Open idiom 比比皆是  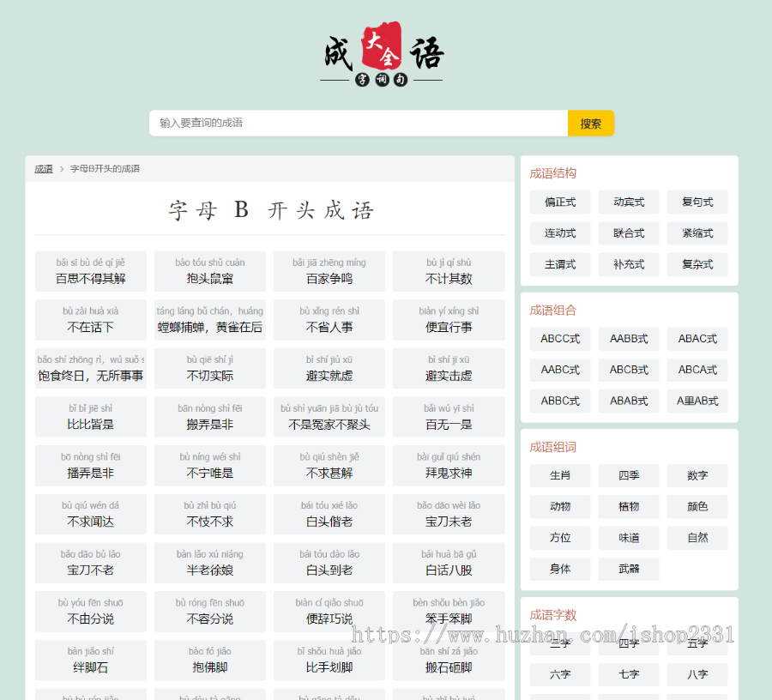pos(91,417)
